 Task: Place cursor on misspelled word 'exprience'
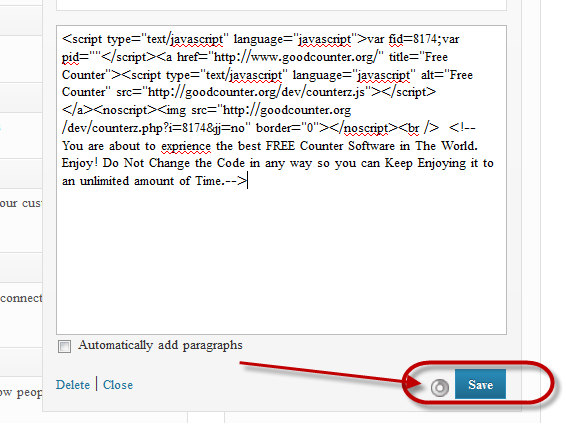186,146
